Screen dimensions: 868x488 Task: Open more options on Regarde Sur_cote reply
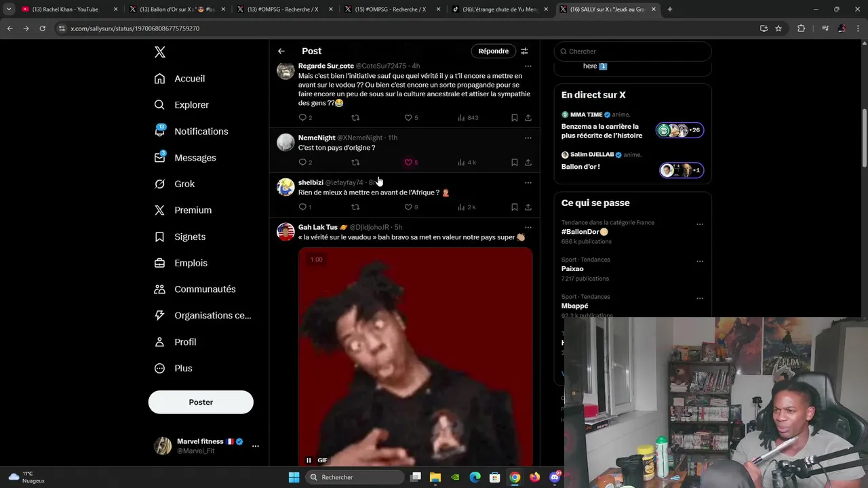(528, 66)
